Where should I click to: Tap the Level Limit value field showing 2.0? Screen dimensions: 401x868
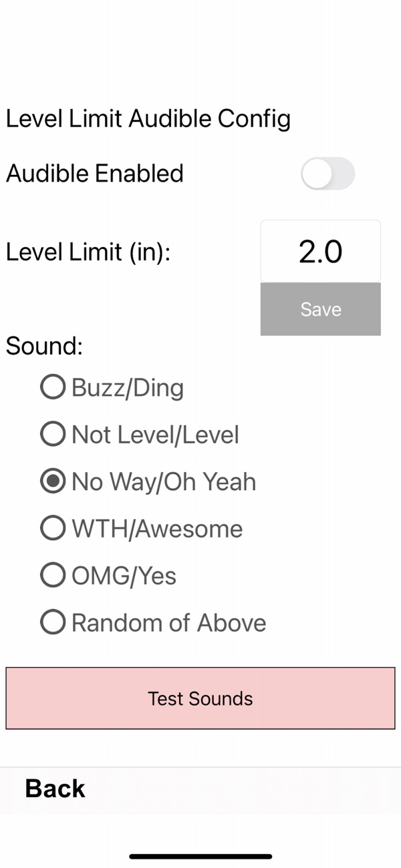coord(321,252)
